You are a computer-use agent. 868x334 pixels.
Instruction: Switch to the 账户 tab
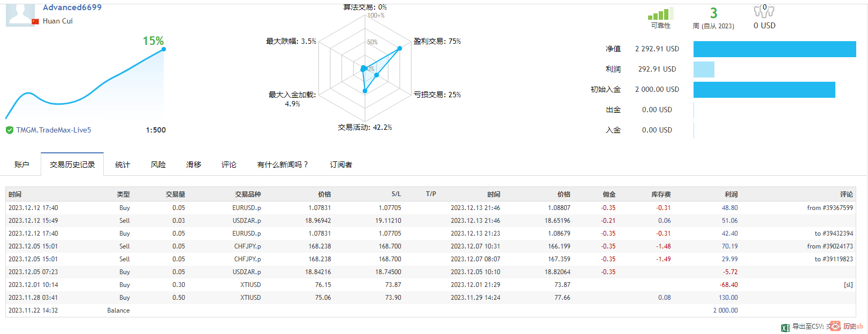[22, 165]
